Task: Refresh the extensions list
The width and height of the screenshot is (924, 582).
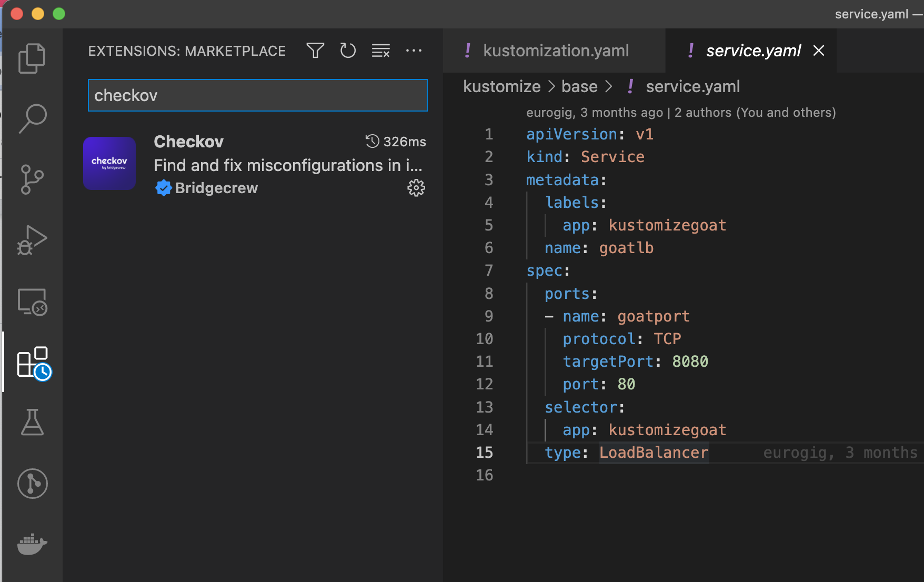Action: tap(348, 51)
